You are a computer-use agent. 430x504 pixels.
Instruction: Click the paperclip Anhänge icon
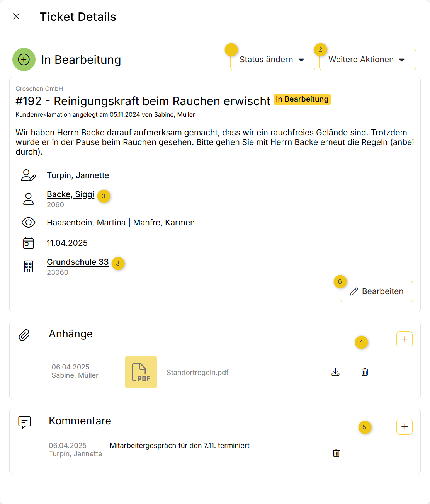[24, 335]
